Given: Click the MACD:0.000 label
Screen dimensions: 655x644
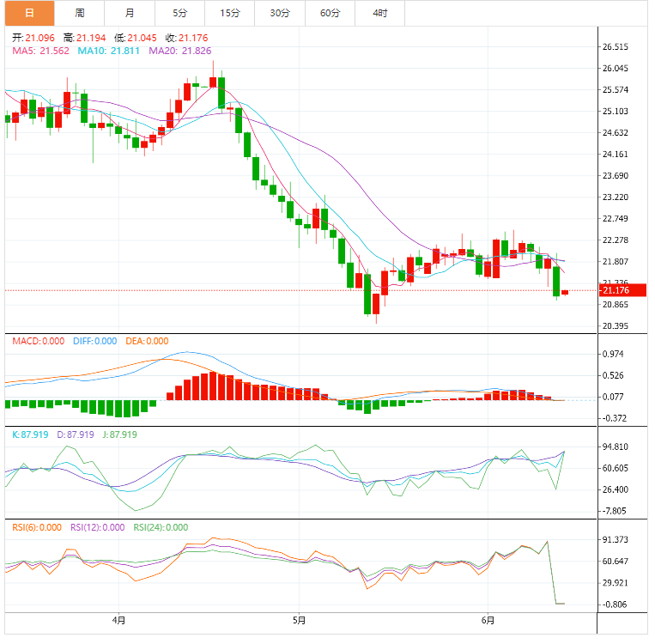Looking at the screenshot, I should 39,342.
